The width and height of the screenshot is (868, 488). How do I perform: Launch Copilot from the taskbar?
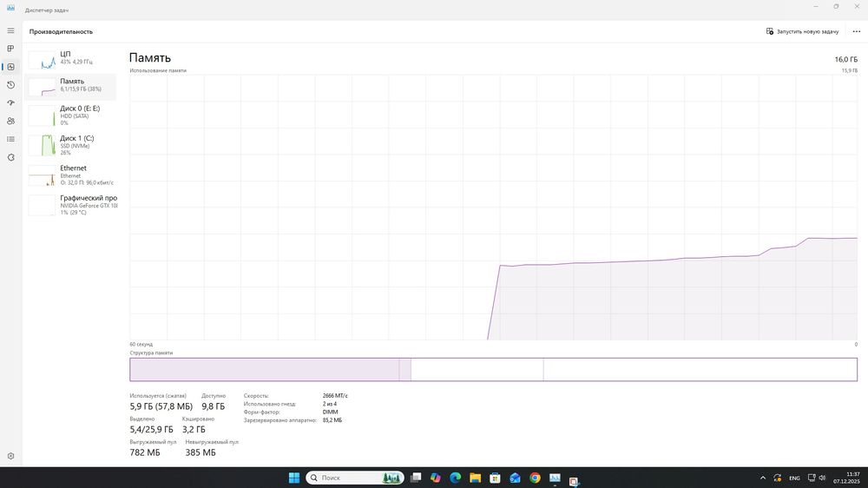pos(436,478)
